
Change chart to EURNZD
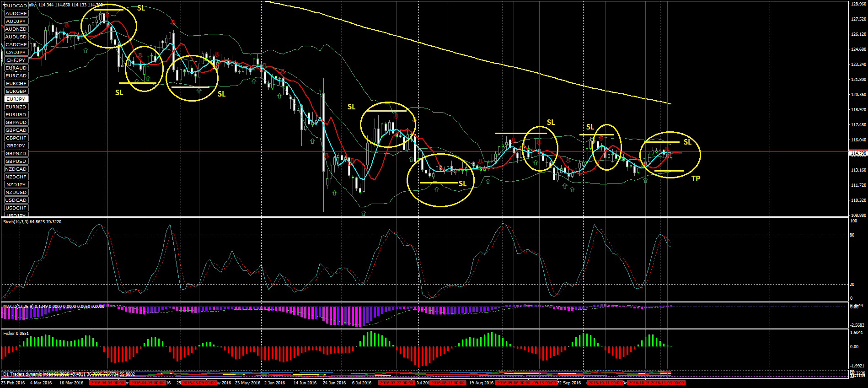pyautogui.click(x=16, y=107)
